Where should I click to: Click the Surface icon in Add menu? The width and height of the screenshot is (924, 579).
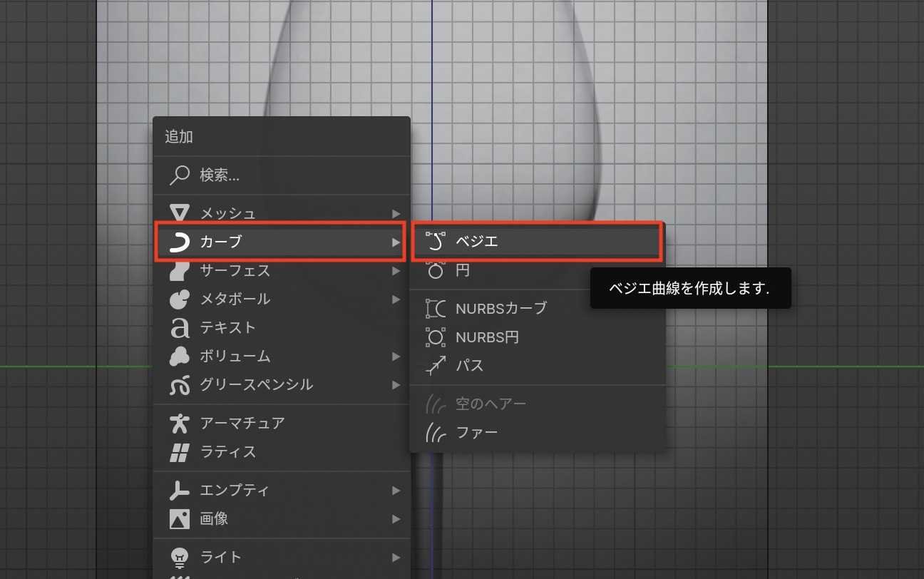[180, 270]
